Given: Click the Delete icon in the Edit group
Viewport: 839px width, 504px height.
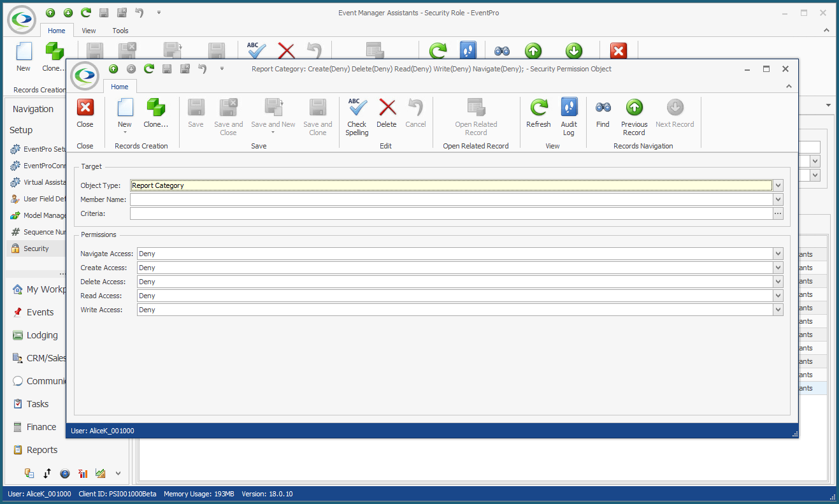Looking at the screenshot, I should click(x=387, y=107).
